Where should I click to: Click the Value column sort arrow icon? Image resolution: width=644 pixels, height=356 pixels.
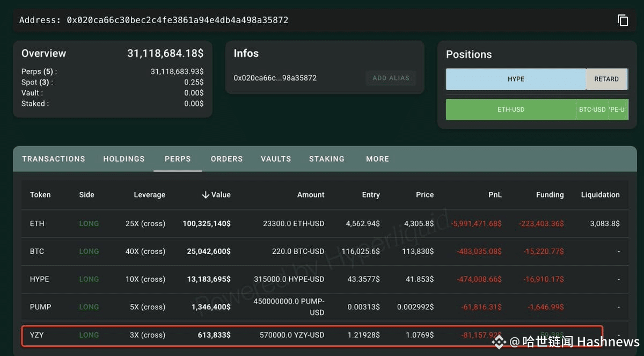click(x=206, y=195)
